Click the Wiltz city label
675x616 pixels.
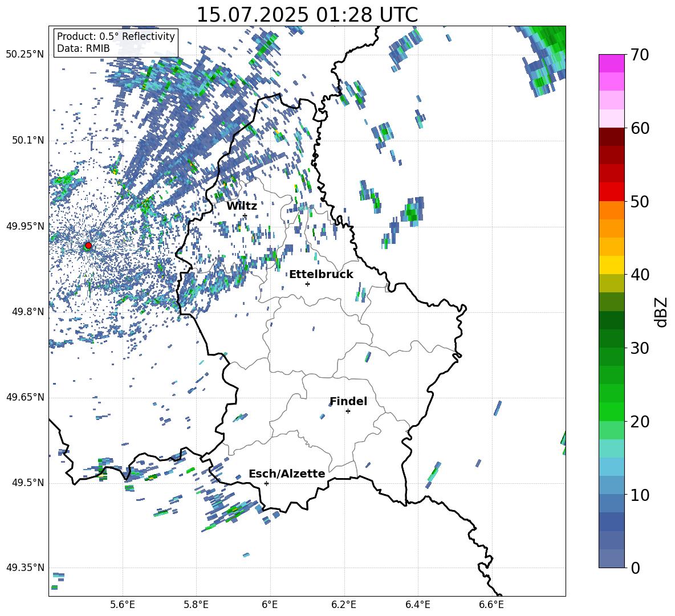pos(242,206)
